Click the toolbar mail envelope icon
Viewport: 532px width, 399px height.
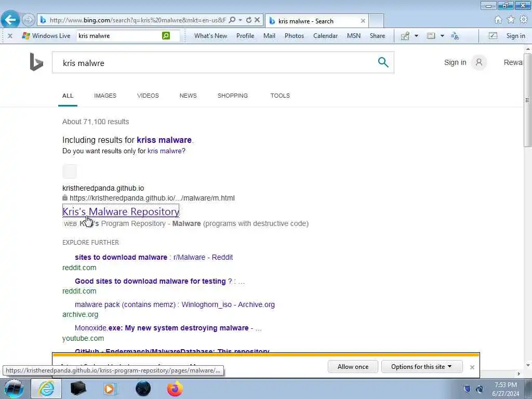431,36
